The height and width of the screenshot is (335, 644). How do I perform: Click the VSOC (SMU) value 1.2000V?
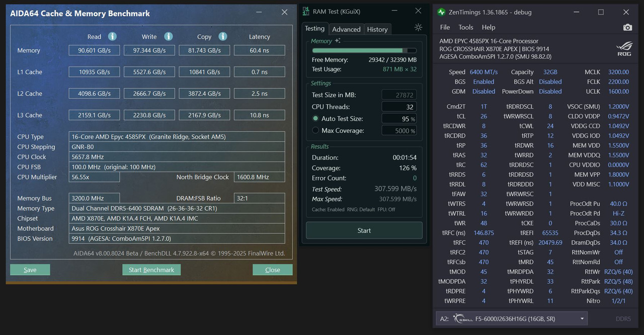coord(618,107)
